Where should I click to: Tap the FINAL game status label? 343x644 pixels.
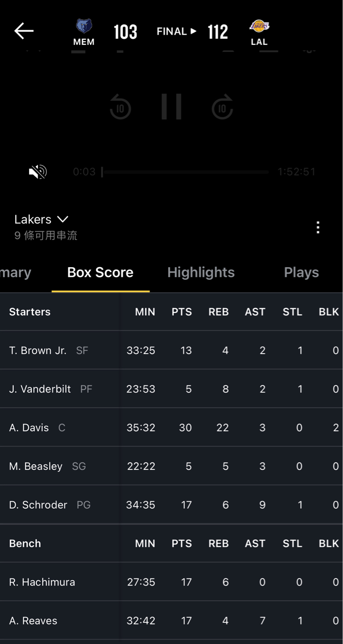click(172, 31)
